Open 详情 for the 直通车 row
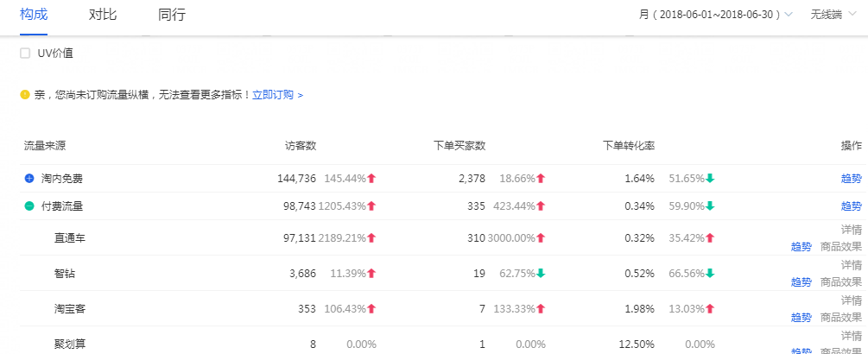 851,231
